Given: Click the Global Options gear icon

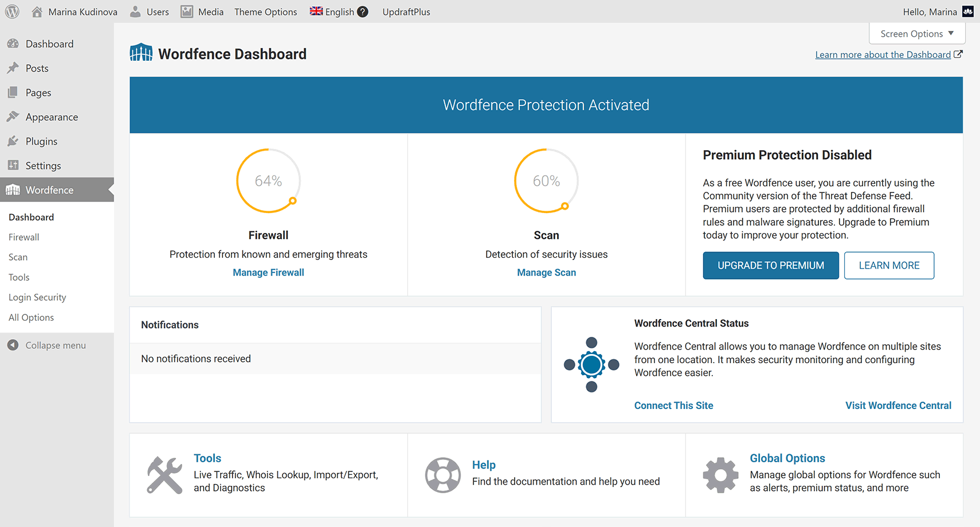Looking at the screenshot, I should (x=721, y=475).
